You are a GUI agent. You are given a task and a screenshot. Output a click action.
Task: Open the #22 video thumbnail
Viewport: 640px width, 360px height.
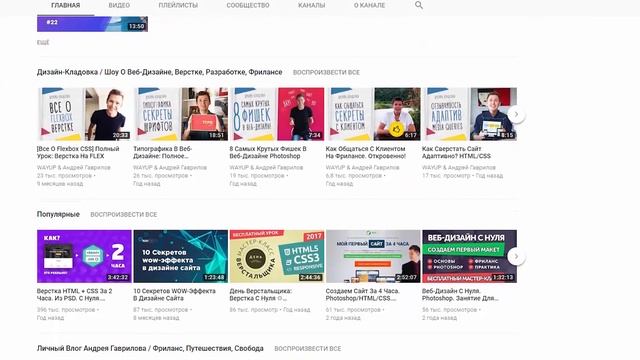point(92,24)
